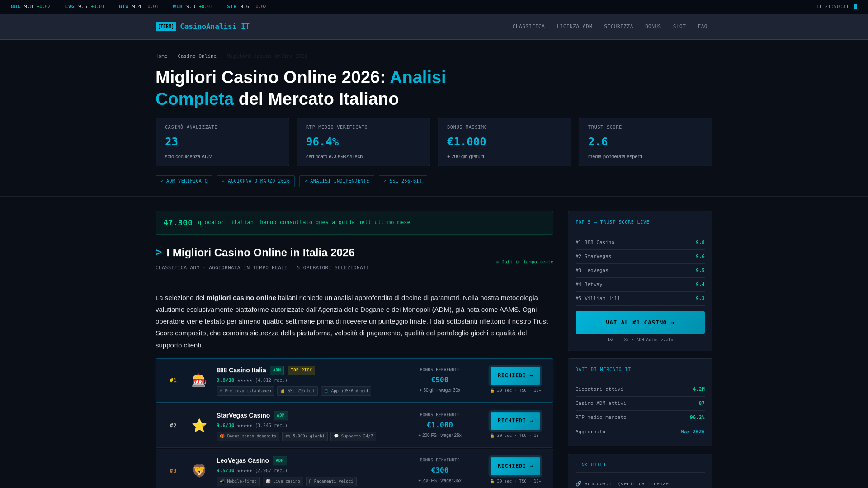This screenshot has height=488, width=868.
Task: Click LVG ticker entry
Action: [x=85, y=7]
